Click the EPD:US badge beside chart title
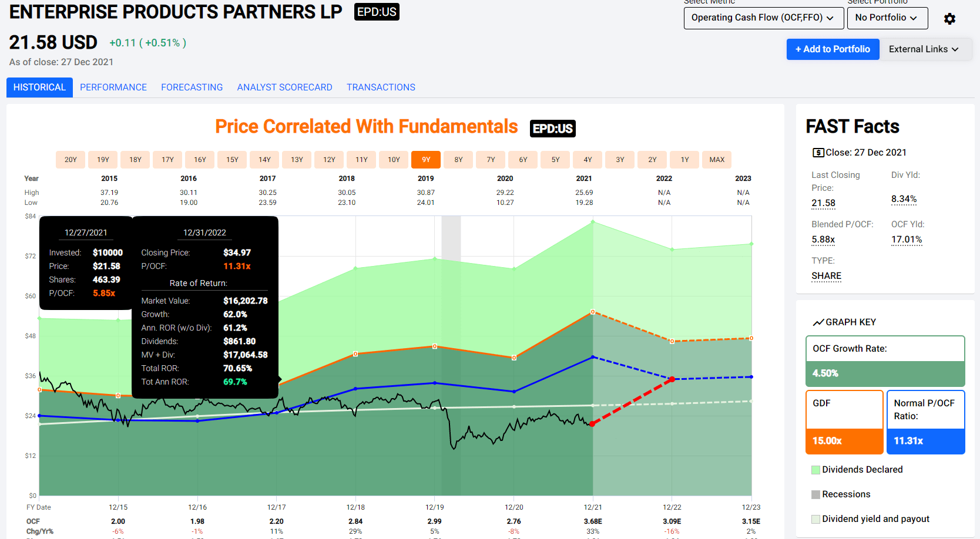The height and width of the screenshot is (539, 980). pyautogui.click(x=553, y=129)
